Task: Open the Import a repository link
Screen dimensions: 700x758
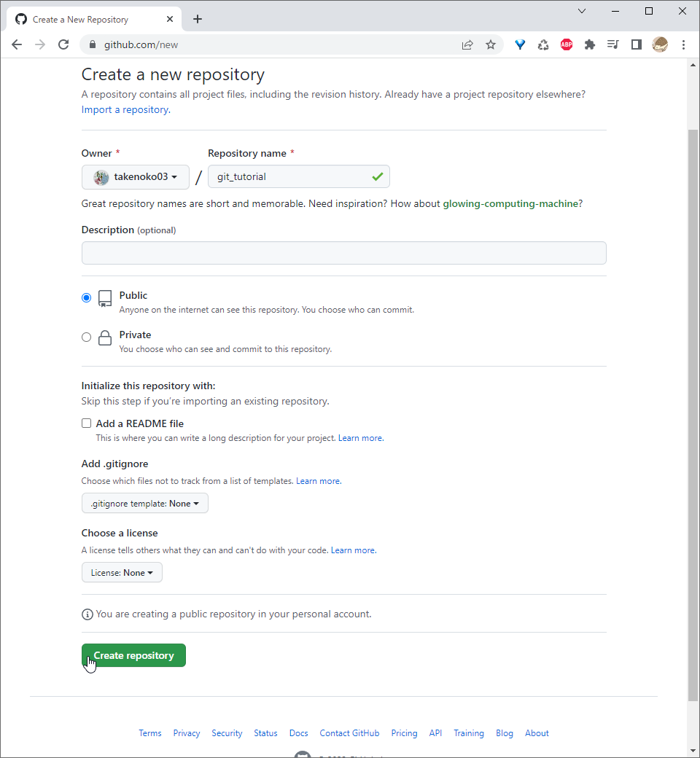Action: [x=125, y=110]
